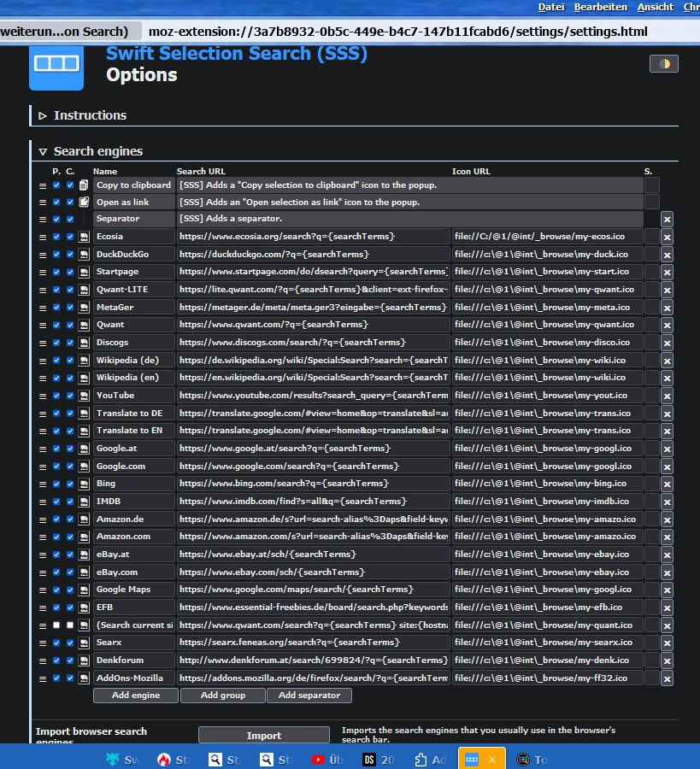Click the Swift Selection Search logo
The width and height of the screenshot is (700, 769).
click(x=56, y=64)
